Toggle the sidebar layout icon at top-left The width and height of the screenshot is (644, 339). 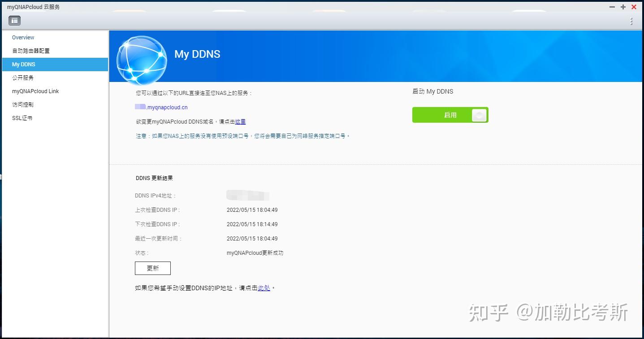(x=14, y=20)
